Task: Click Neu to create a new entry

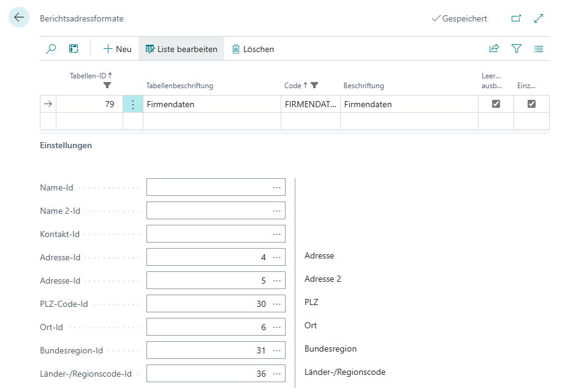Action: click(117, 49)
